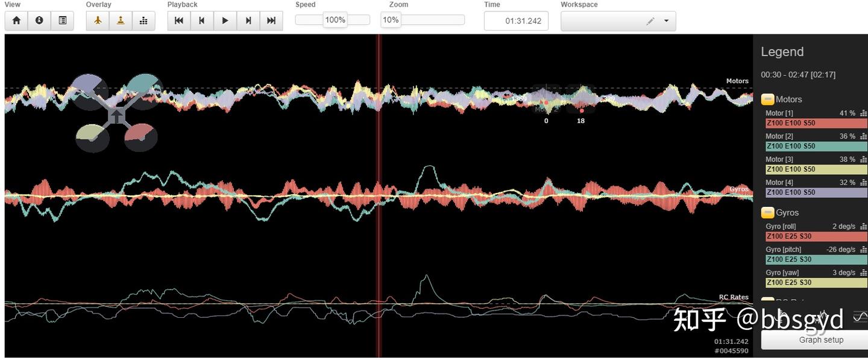Open analyser icon for Motor [1]
868x360 pixels.
863,113
